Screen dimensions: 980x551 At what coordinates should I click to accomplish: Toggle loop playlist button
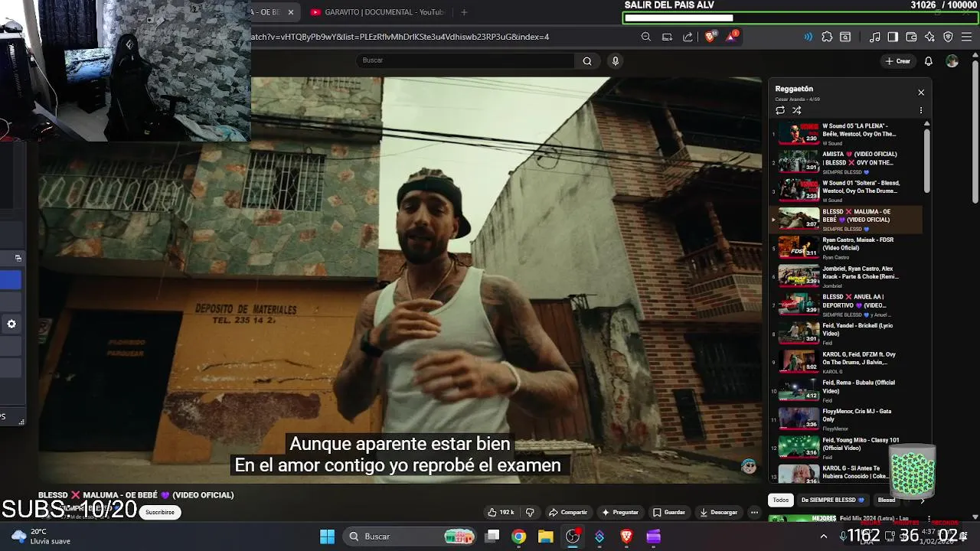[780, 110]
